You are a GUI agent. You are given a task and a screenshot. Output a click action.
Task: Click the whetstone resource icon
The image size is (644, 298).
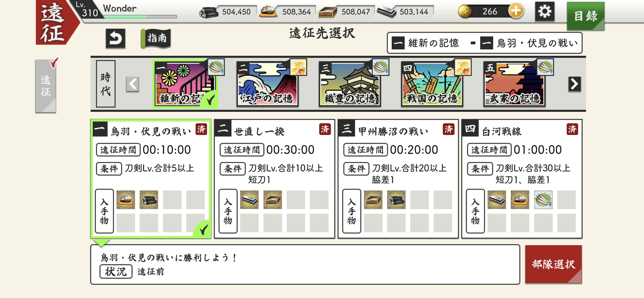[268, 11]
